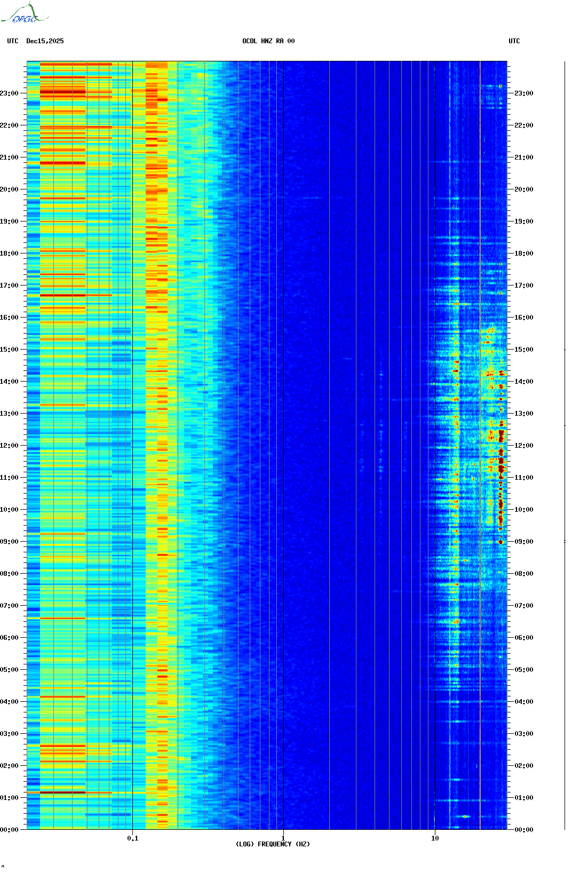Click the 'UTC' label beside the date
The height and width of the screenshot is (872, 588).
pos(13,41)
